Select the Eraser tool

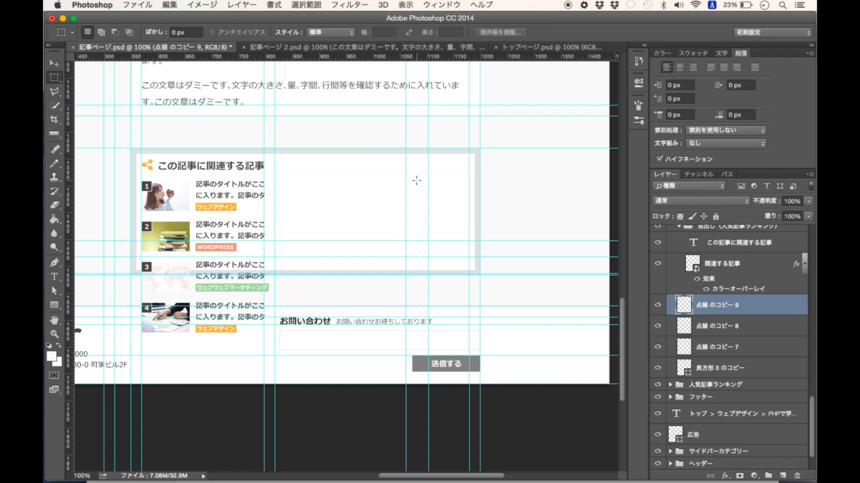tap(54, 205)
